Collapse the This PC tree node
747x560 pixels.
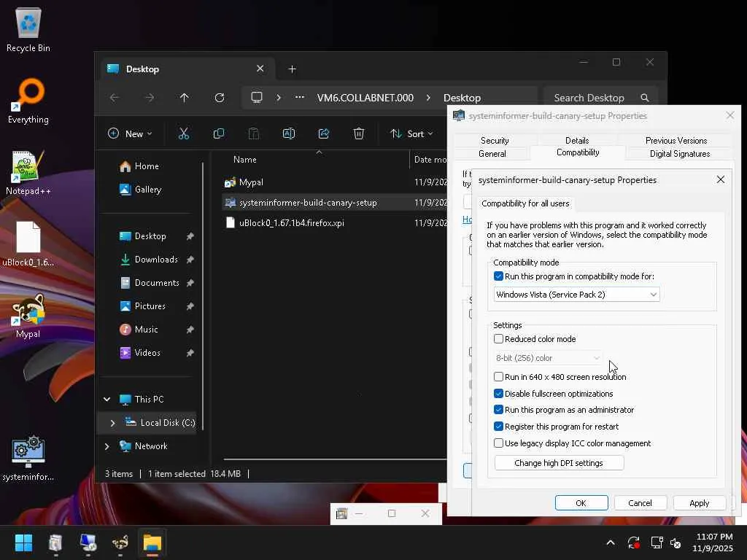point(107,400)
